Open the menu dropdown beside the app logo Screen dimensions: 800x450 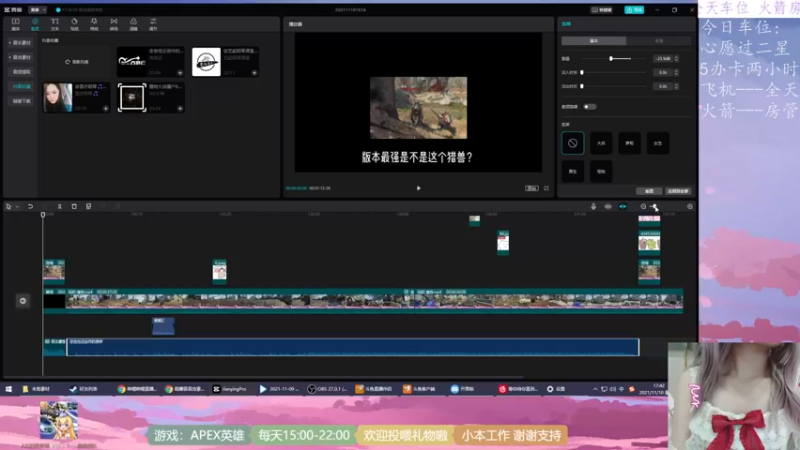coord(37,10)
